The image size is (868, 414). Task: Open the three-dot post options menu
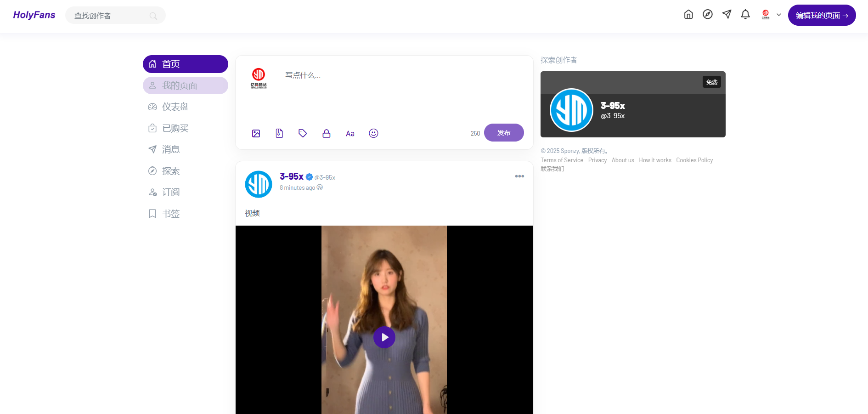(519, 176)
